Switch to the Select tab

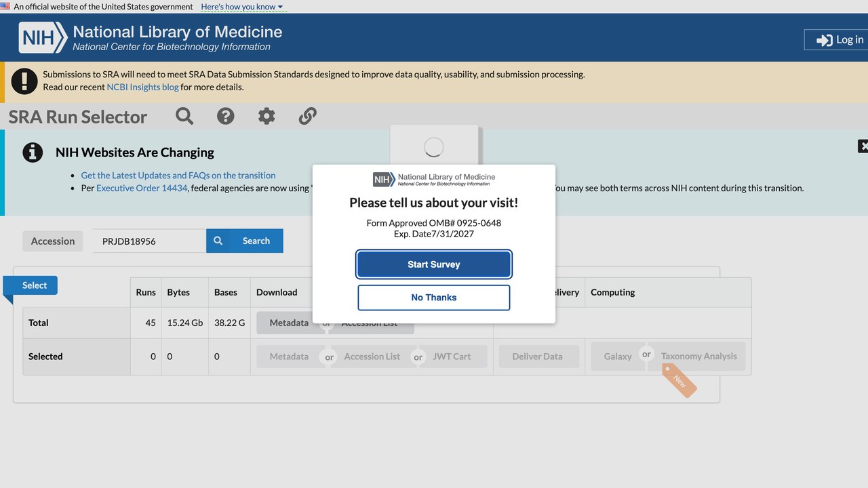pos(31,285)
